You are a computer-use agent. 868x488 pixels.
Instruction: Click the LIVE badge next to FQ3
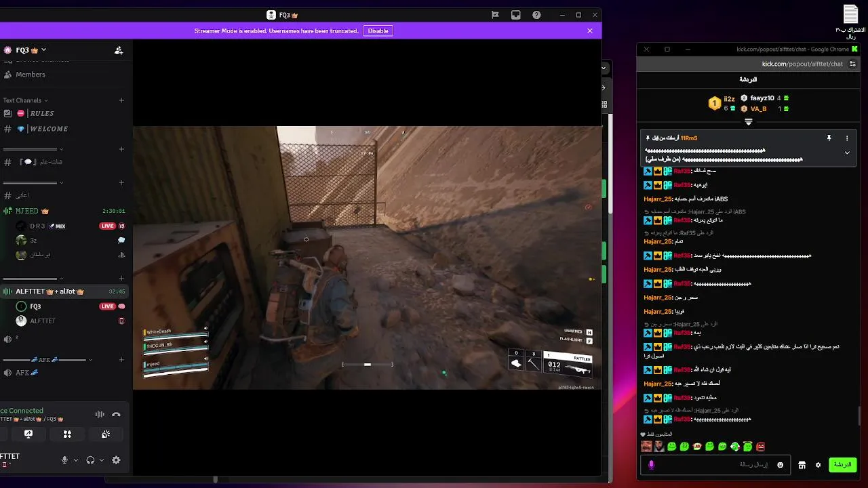(107, 306)
